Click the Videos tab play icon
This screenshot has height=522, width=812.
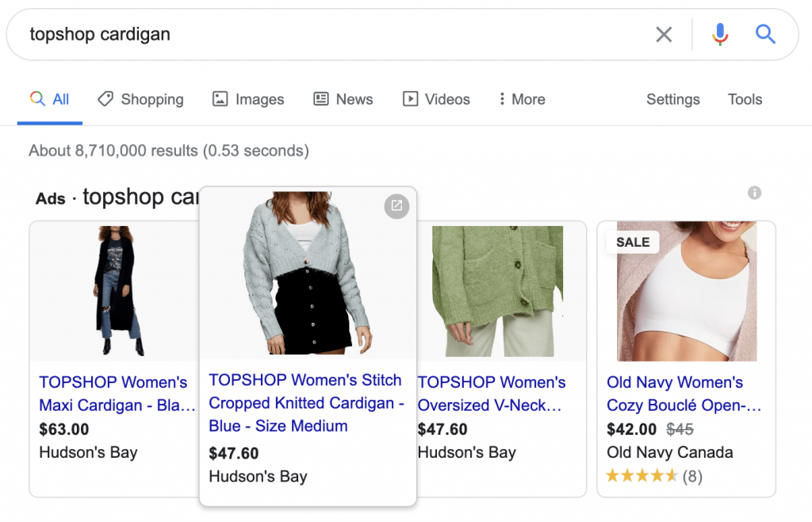click(x=411, y=98)
